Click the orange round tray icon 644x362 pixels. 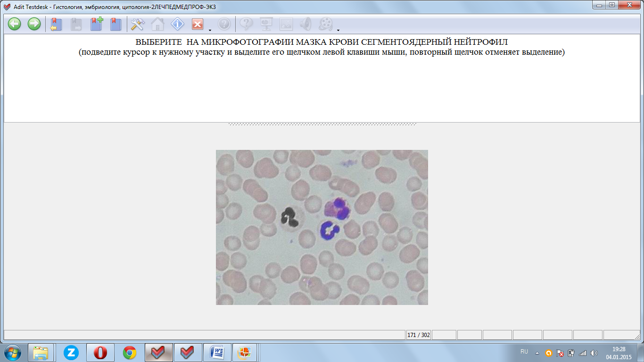pos(548,353)
